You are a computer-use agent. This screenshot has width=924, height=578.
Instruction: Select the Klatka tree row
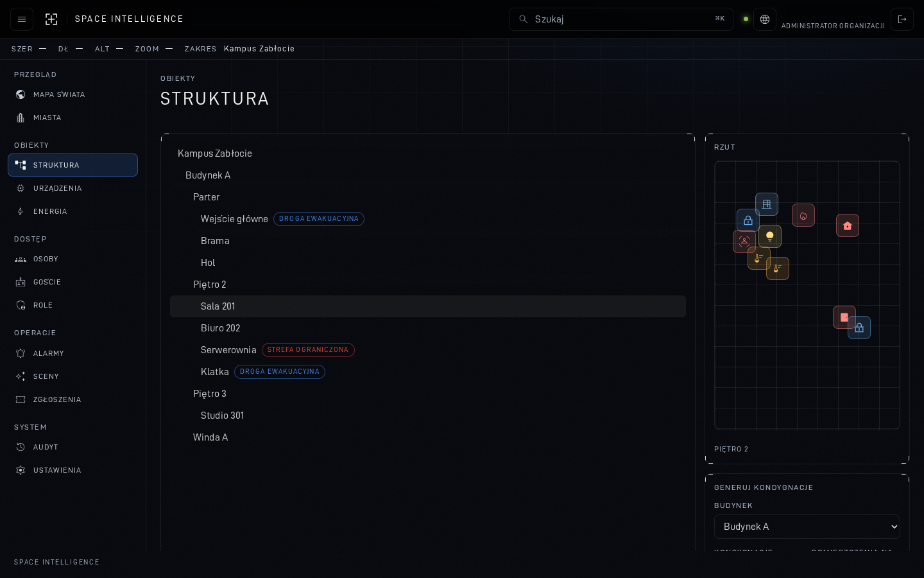(428, 372)
